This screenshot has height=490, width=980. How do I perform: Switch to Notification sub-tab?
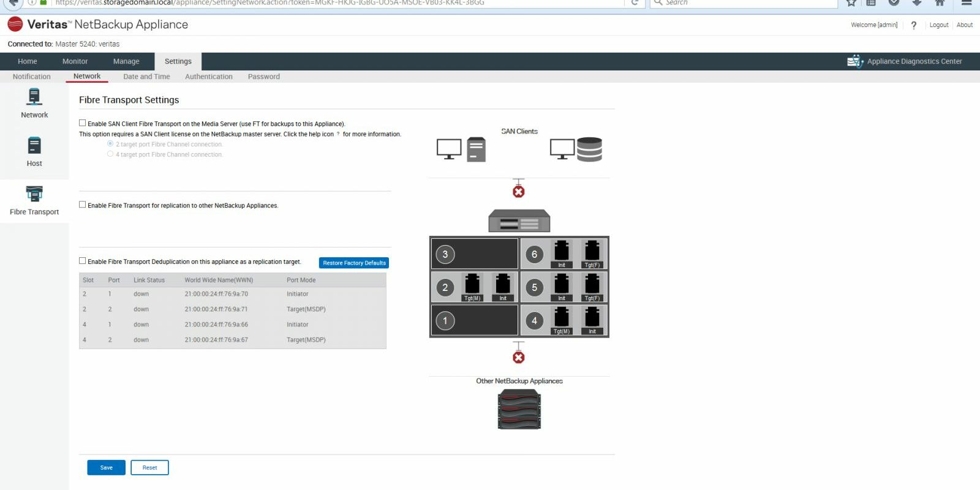[32, 77]
